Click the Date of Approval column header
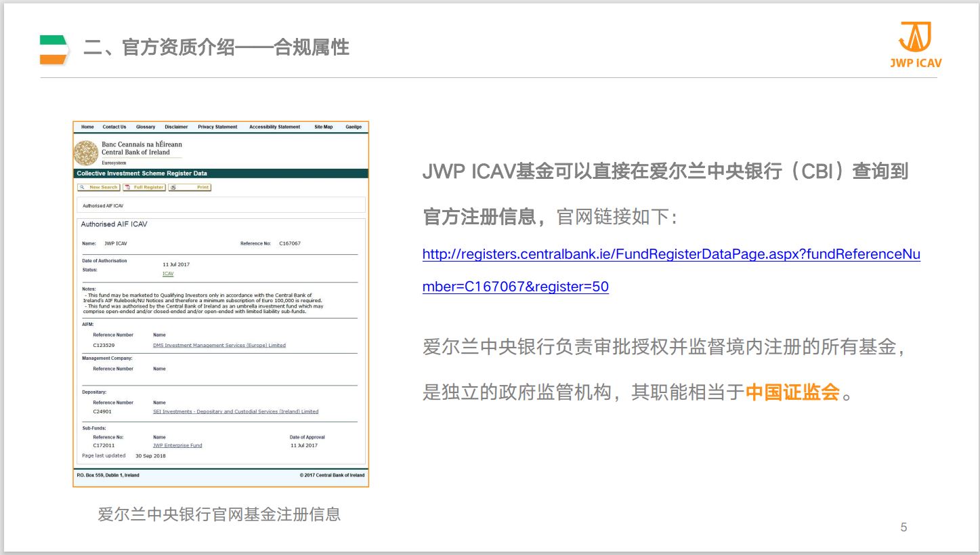The image size is (980, 555). 307,437
